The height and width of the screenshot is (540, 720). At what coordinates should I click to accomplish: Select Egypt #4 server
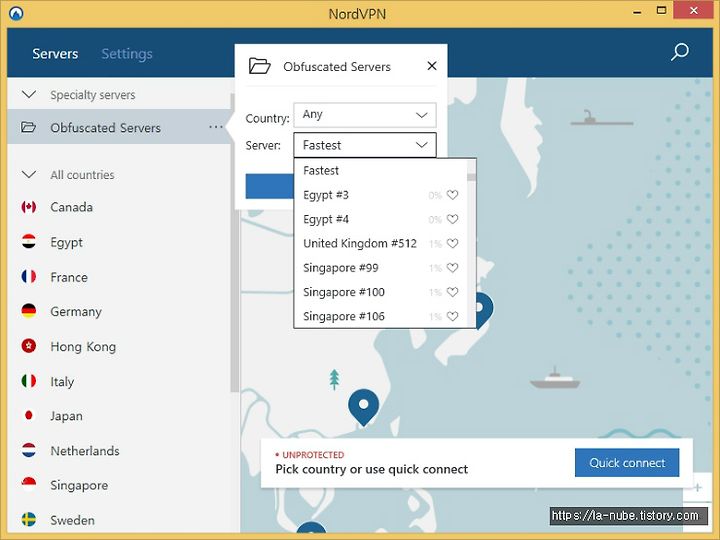(380, 219)
